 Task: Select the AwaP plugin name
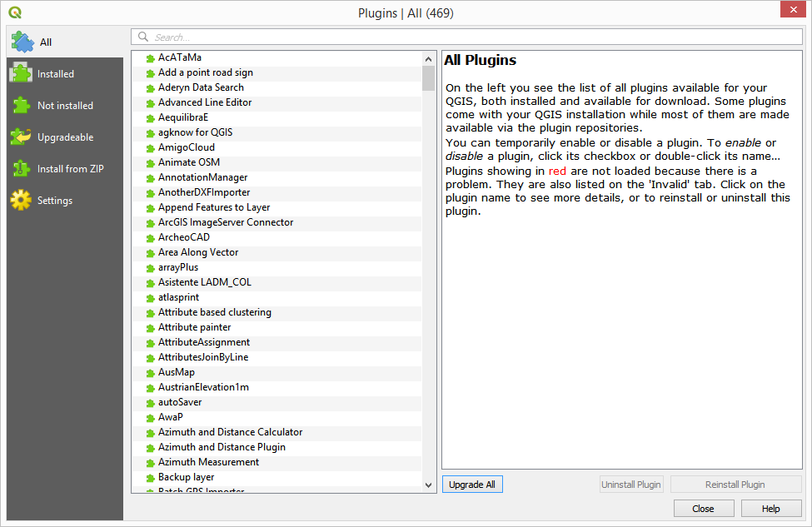171,417
